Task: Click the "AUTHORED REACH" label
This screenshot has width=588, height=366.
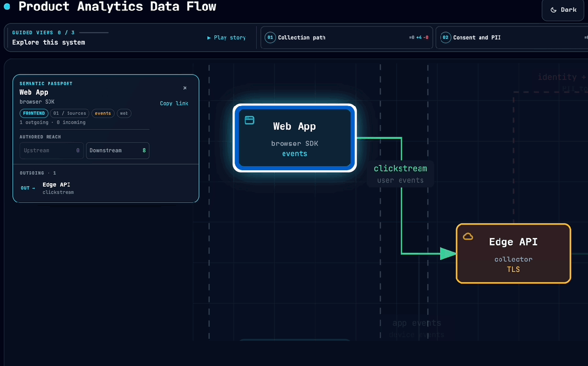Action: click(x=40, y=137)
